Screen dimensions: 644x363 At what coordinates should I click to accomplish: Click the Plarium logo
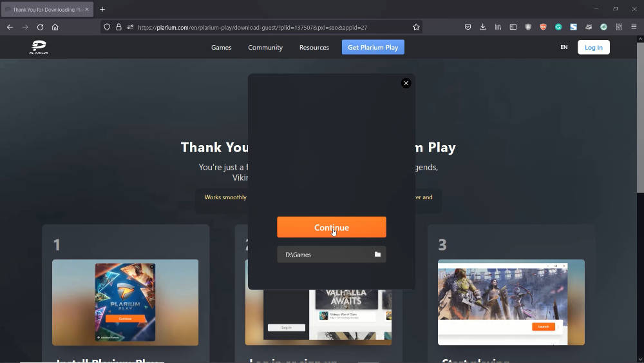[39, 47]
